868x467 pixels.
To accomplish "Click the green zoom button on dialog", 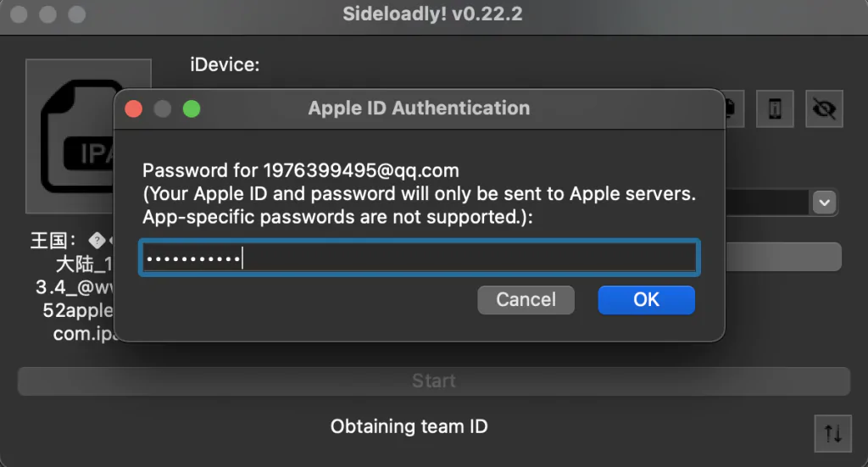I will click(192, 108).
